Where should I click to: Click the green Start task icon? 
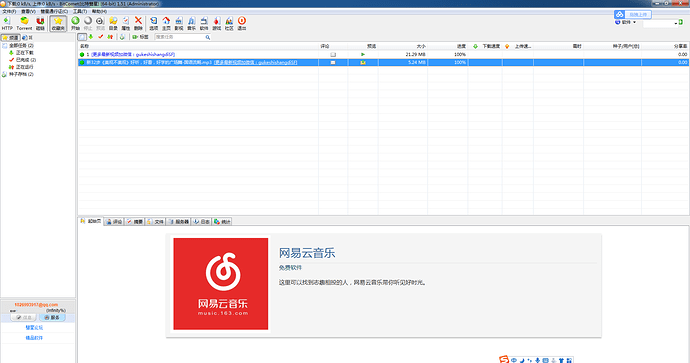click(75, 23)
